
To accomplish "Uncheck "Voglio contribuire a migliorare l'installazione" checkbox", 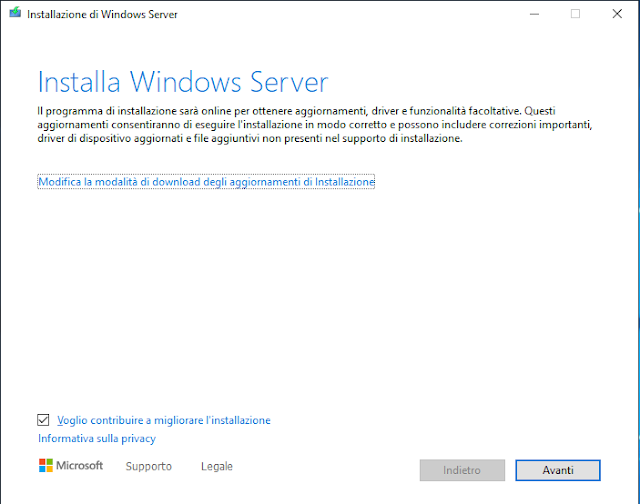I will (43, 420).
